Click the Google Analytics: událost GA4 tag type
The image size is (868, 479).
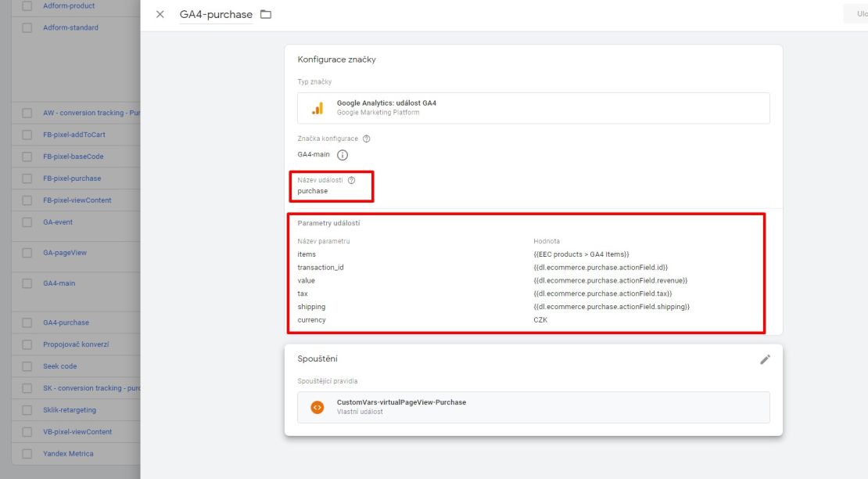pos(533,108)
